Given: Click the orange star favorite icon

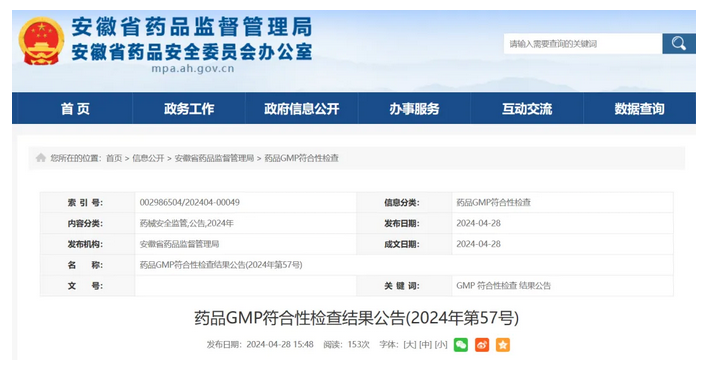Looking at the screenshot, I should pyautogui.click(x=503, y=345).
